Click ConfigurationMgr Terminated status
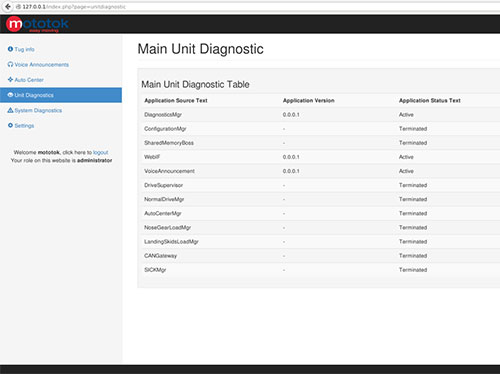This screenshot has height=374, width=500. point(413,129)
